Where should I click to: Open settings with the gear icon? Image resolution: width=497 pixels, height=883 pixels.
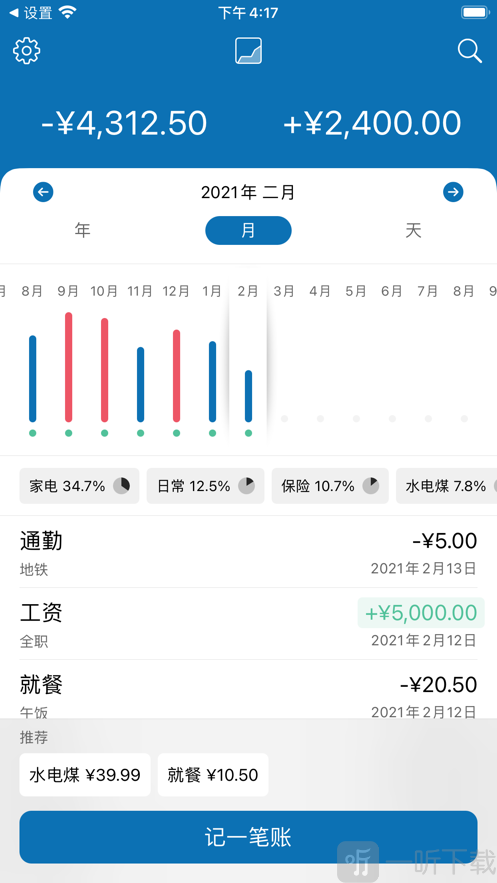click(x=26, y=51)
